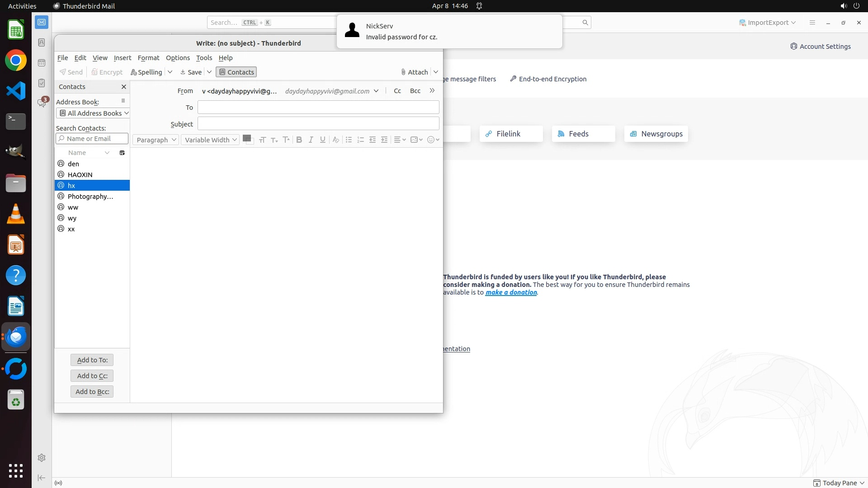
Task: Click the remove text styling icon
Action: point(335,140)
